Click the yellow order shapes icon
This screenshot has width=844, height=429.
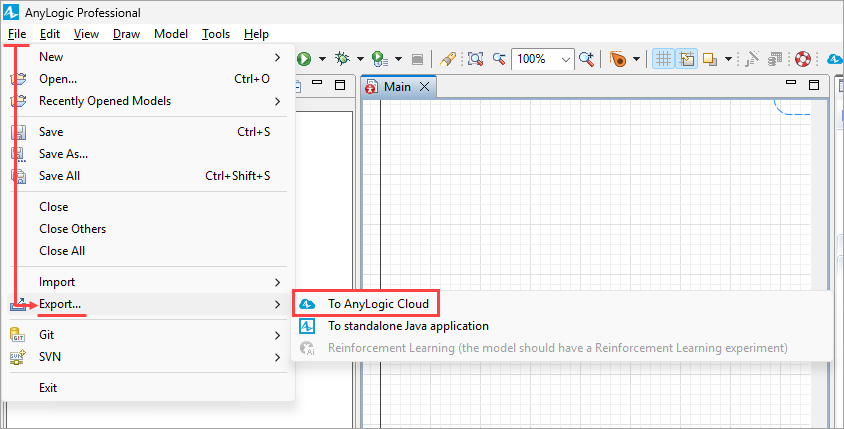pyautogui.click(x=710, y=59)
